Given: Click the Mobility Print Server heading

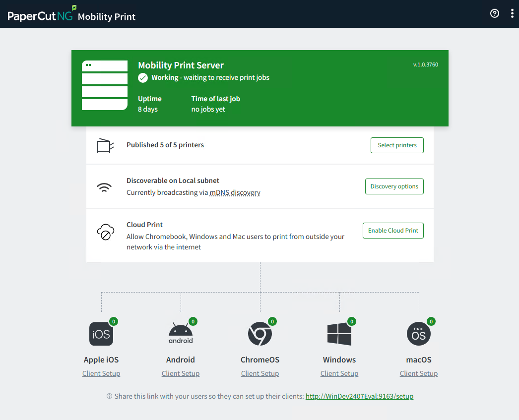Looking at the screenshot, I should 181,65.
